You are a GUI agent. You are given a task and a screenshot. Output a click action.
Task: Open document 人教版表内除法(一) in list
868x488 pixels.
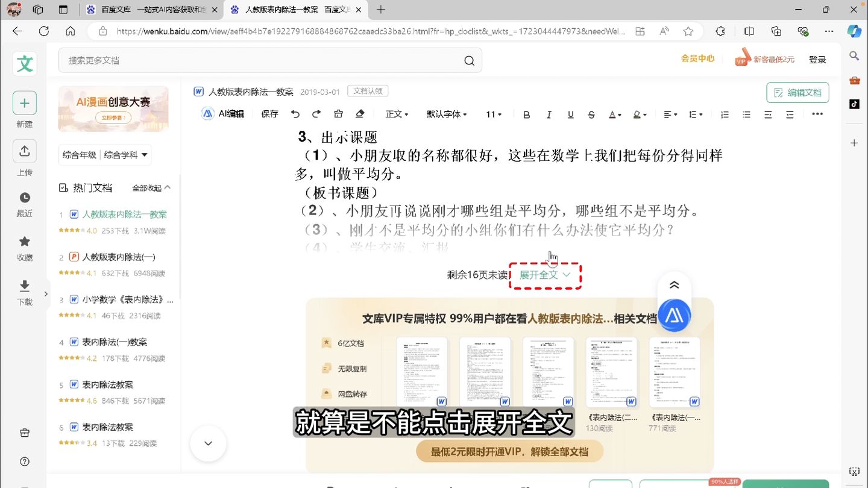(119, 257)
